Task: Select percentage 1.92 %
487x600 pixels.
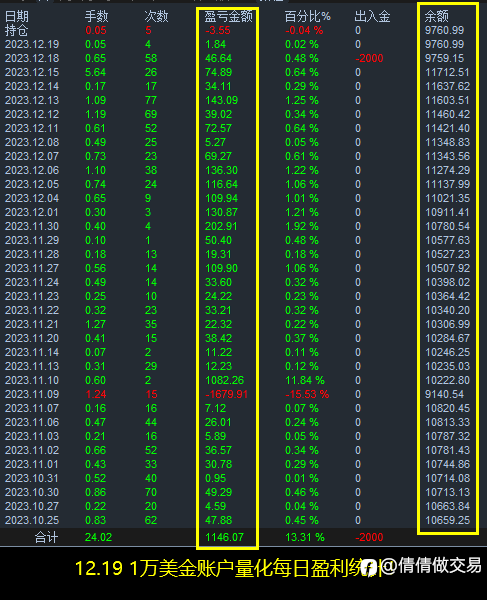Action: [x=302, y=226]
